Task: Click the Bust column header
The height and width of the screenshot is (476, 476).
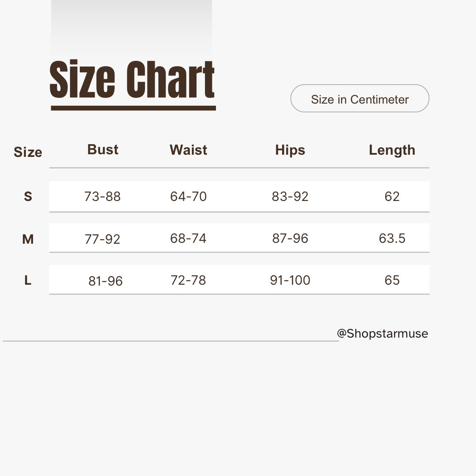Action: point(103,150)
